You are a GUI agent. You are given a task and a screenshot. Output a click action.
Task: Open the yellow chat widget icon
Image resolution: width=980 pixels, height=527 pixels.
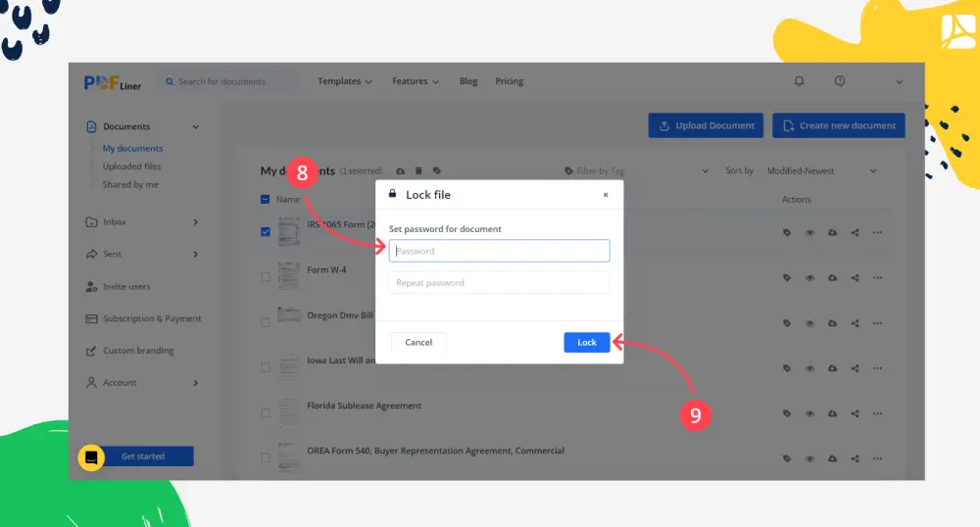(91, 457)
